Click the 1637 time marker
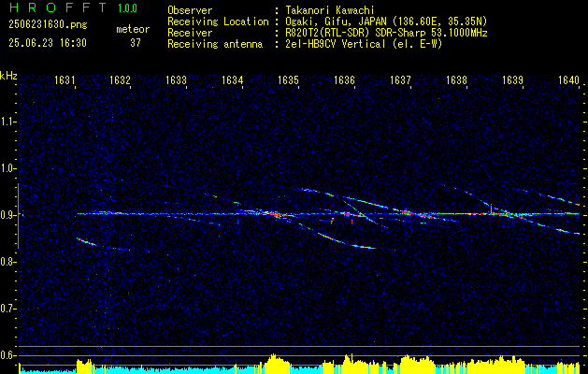588x374 pixels. coord(400,80)
